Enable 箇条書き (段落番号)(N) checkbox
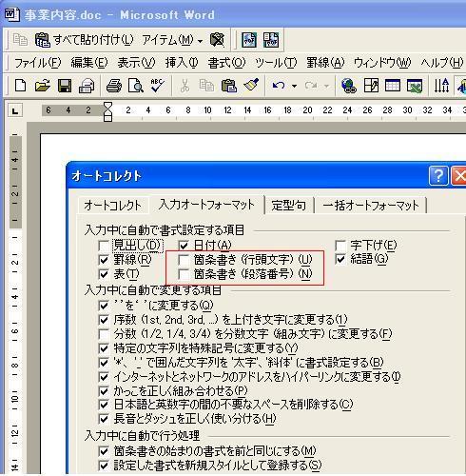This screenshot has height=476, width=466. pos(184,274)
